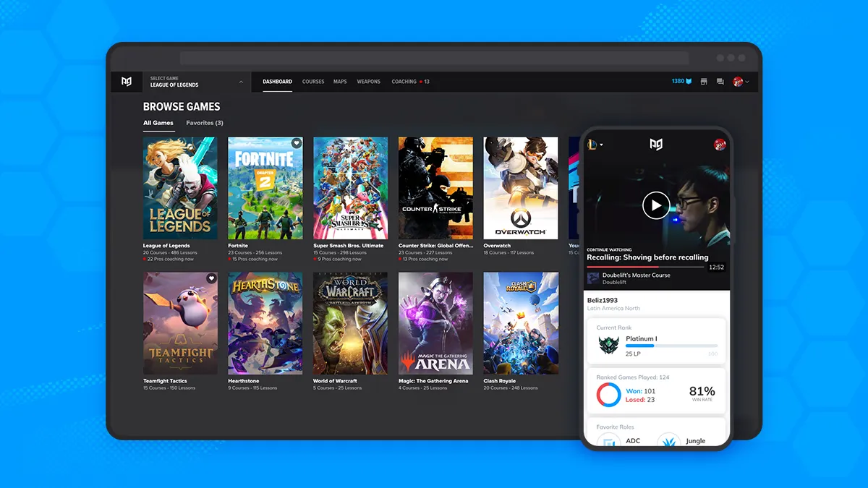Click the win/loss donut chart
This screenshot has height=488, width=868.
(x=608, y=395)
